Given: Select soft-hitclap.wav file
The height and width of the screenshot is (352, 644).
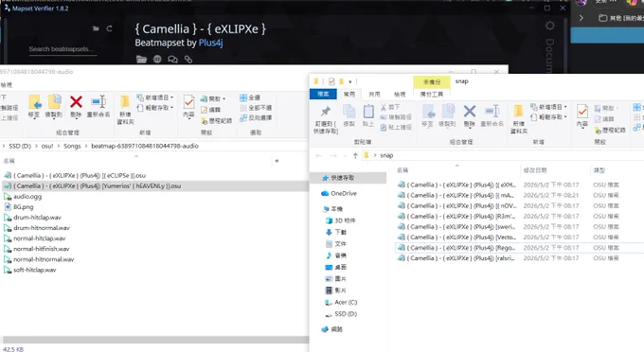Looking at the screenshot, I should (30, 270).
